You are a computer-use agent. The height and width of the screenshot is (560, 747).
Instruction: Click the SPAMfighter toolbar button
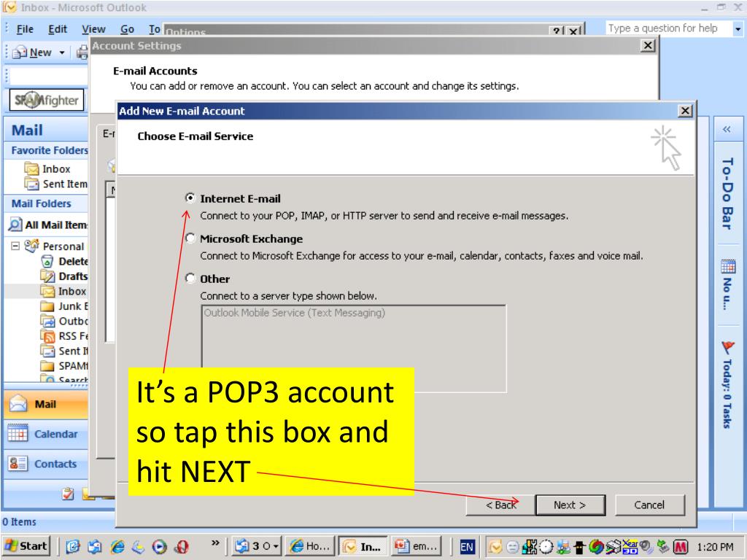click(x=47, y=100)
